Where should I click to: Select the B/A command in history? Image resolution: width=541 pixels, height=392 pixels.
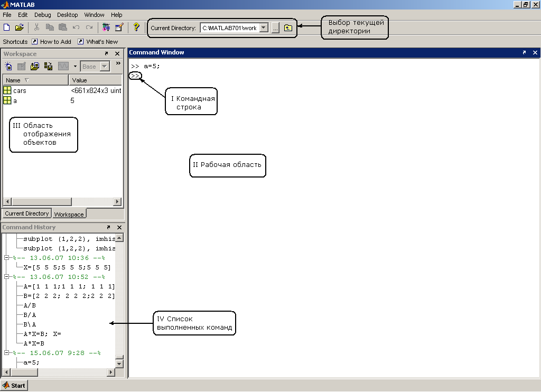(30, 315)
